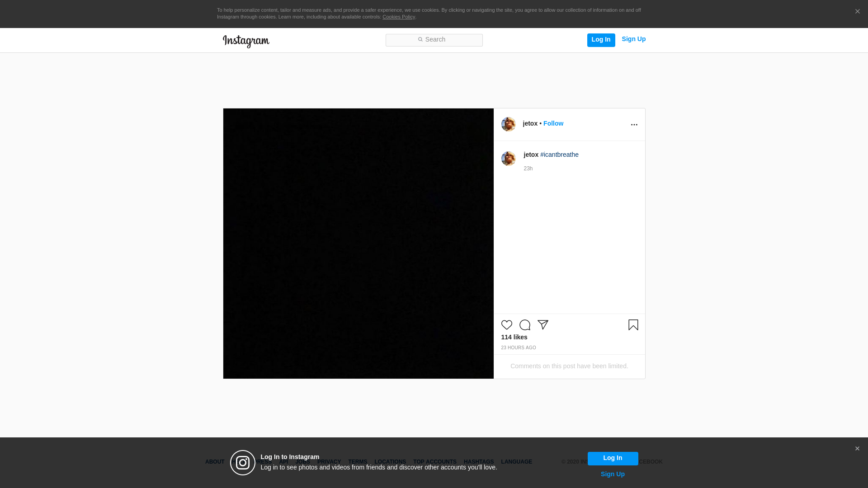Open the Cookies Policy link
This screenshot has width=868, height=488.
(x=399, y=17)
